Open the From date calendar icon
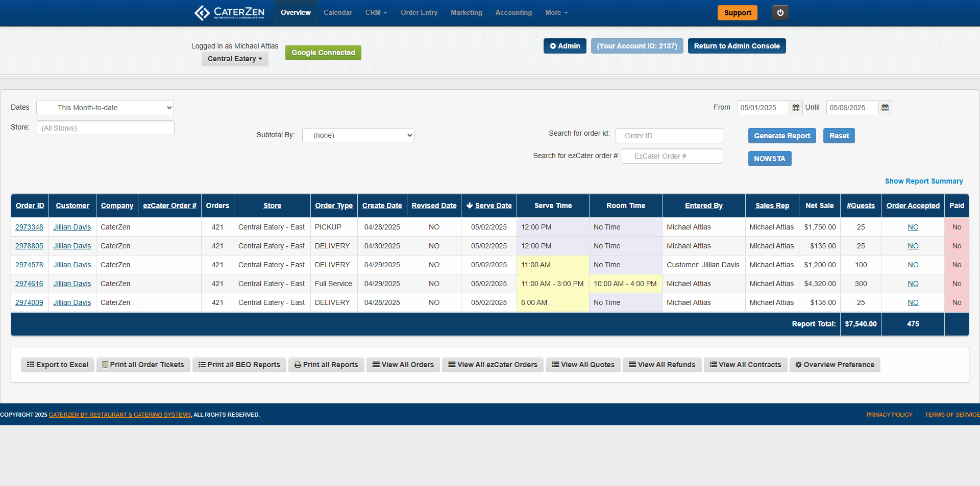The width and height of the screenshot is (980, 486). click(796, 108)
